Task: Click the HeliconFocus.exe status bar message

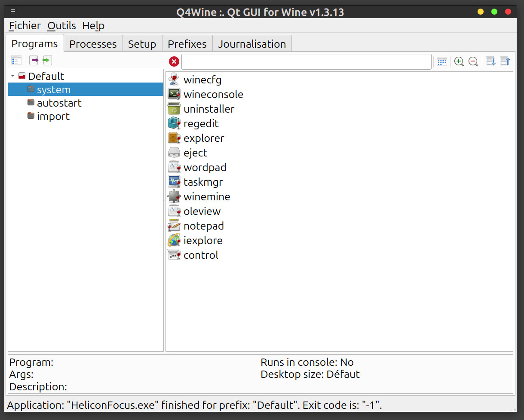Action: 194,405
